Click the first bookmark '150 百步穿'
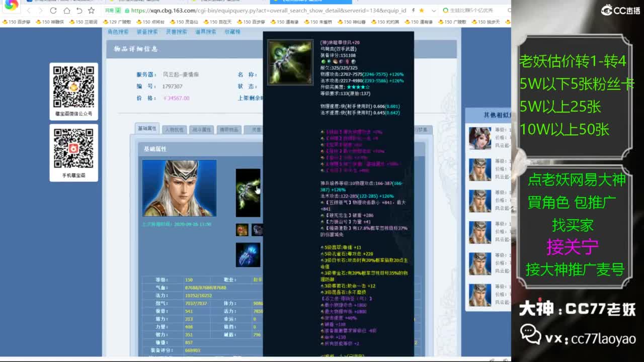Image resolution: width=644 pixels, height=362 pixels. 17,22
